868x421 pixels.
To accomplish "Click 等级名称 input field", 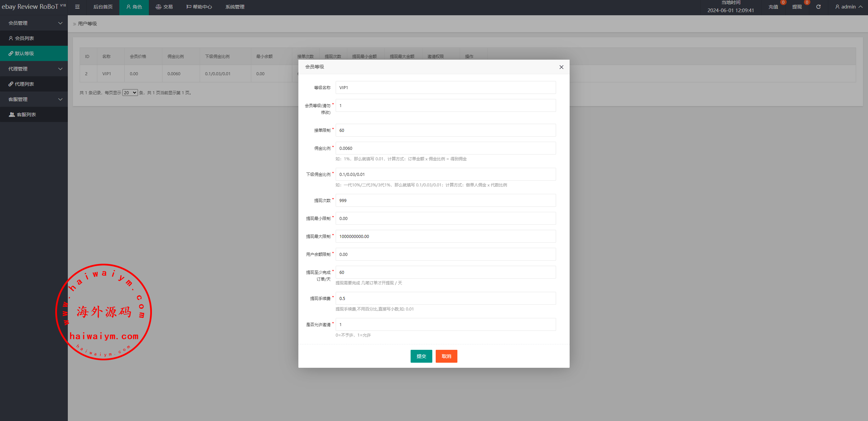I will pyautogui.click(x=446, y=87).
